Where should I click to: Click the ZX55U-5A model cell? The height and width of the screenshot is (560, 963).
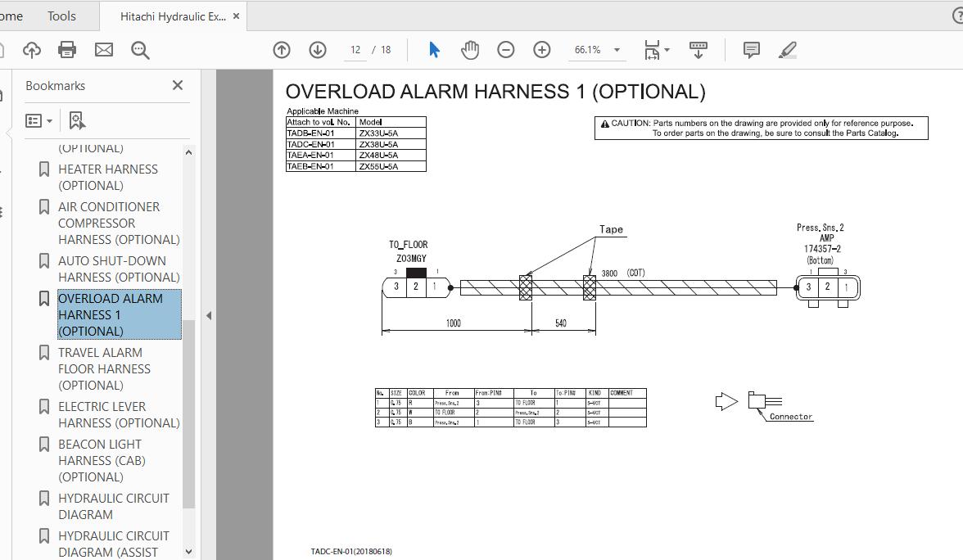[x=391, y=166]
